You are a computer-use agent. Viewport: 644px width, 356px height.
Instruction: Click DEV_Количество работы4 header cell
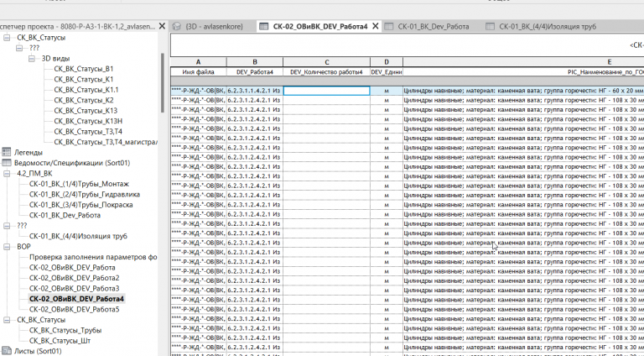pos(326,72)
